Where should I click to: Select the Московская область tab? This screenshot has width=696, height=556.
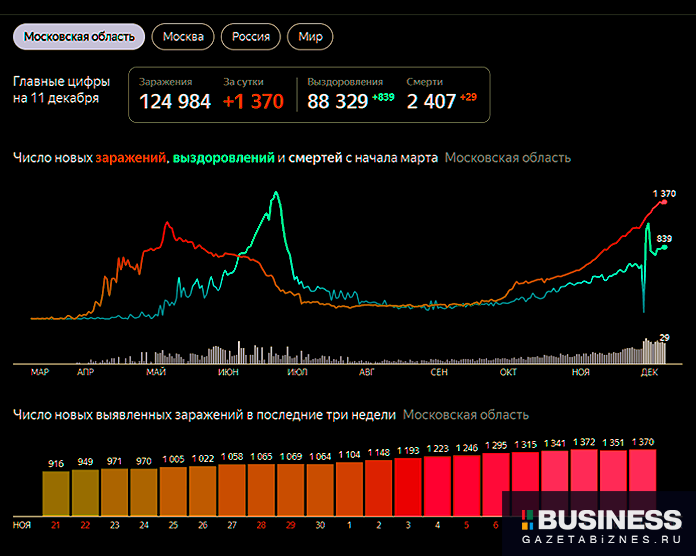[79, 37]
